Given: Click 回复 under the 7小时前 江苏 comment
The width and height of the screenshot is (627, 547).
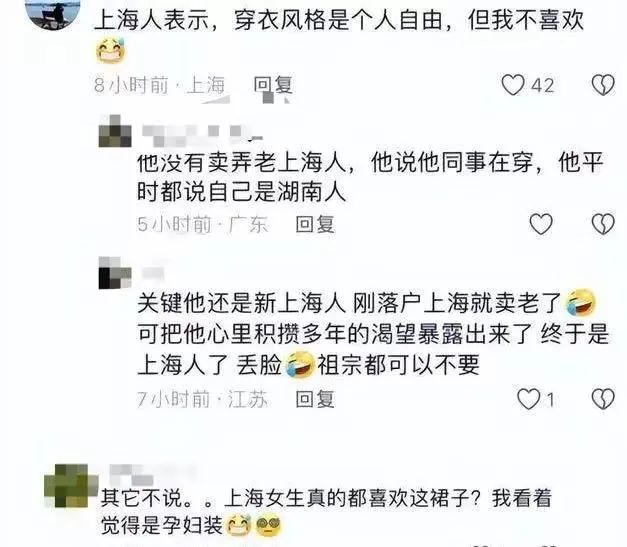Looking at the screenshot, I should (x=315, y=399).
